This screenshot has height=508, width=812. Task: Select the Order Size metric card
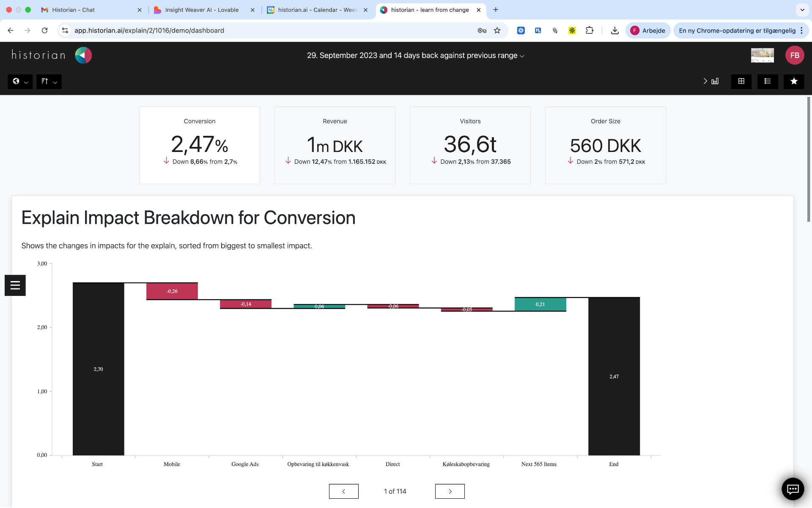606,145
